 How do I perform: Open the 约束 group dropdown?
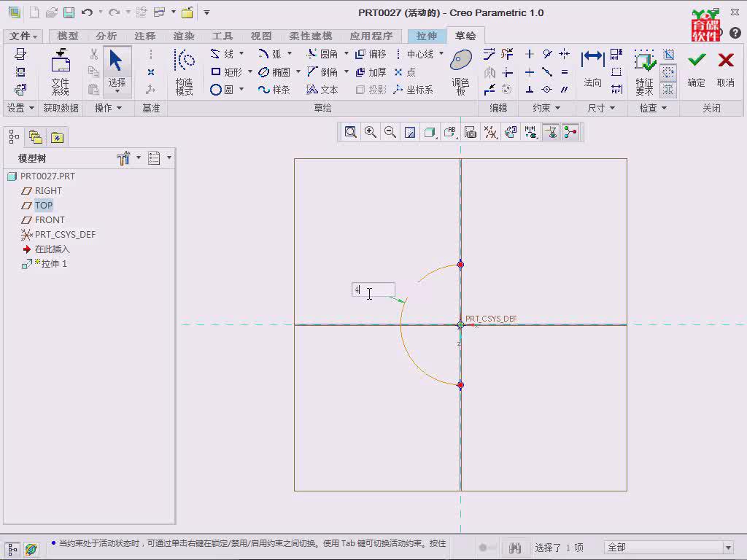546,108
